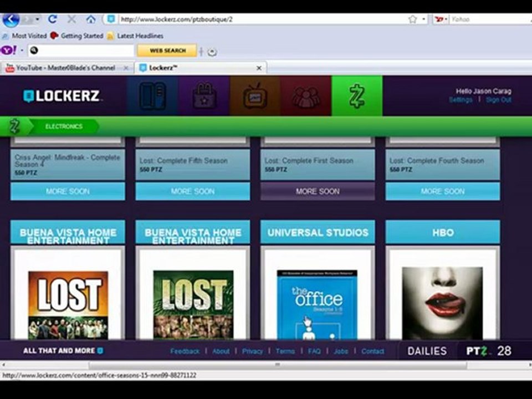Screen dimensions: 532x399
Task: Go to browser Home icon
Action: pyautogui.click(x=90, y=19)
